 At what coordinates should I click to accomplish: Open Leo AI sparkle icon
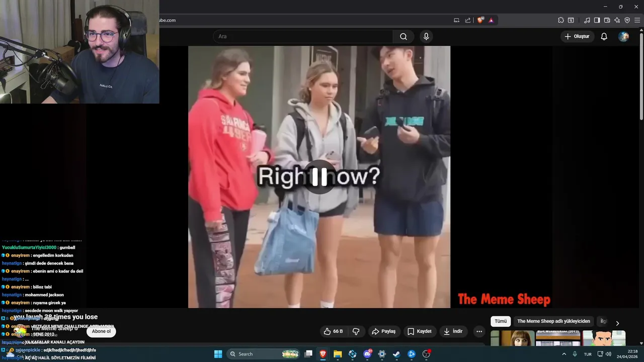tap(617, 20)
